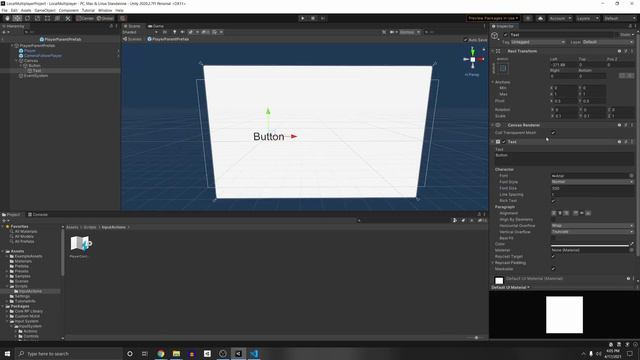
Task: Switch to the Game tab
Action: [156, 26]
